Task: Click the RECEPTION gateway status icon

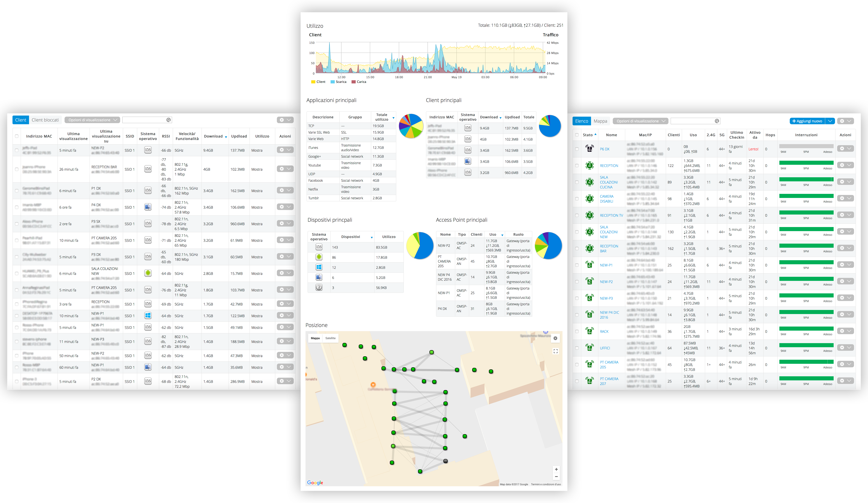Action: [589, 165]
